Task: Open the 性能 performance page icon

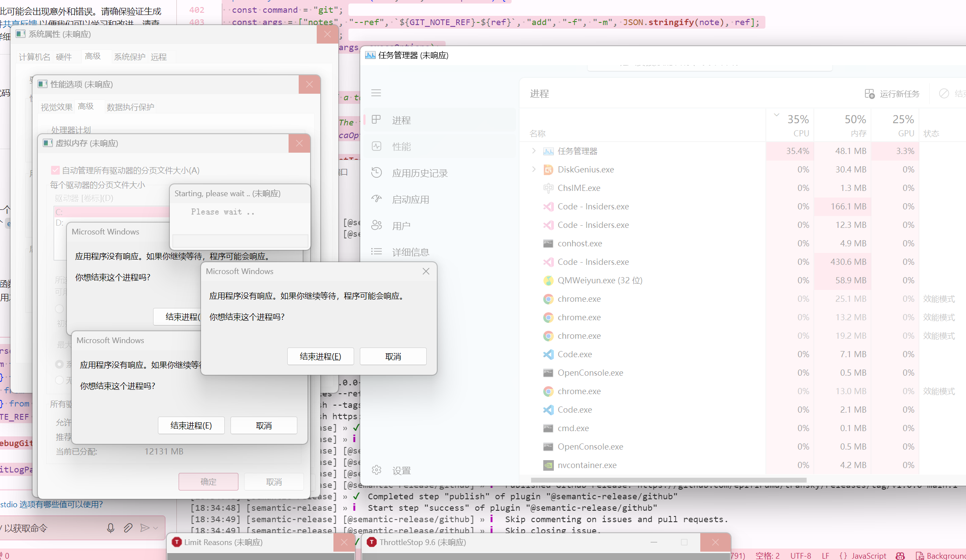Action: 377,146
